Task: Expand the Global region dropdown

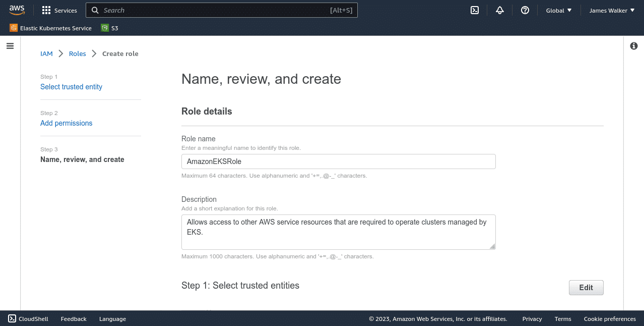Action: [x=559, y=10]
